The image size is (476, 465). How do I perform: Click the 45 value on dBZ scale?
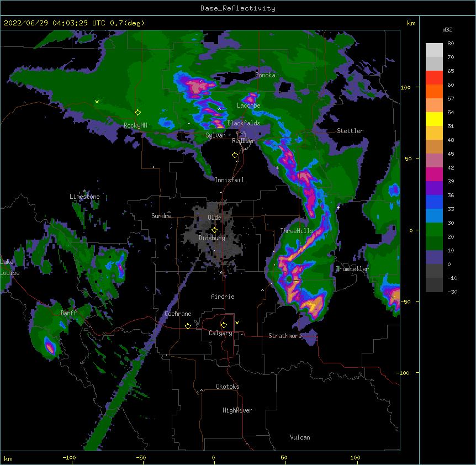[451, 154]
